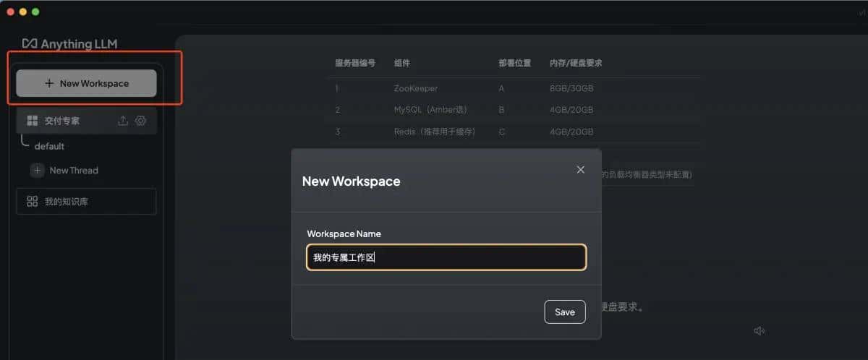Click the green macOS fullscreen button
The image size is (868, 360).
pyautogui.click(x=35, y=12)
